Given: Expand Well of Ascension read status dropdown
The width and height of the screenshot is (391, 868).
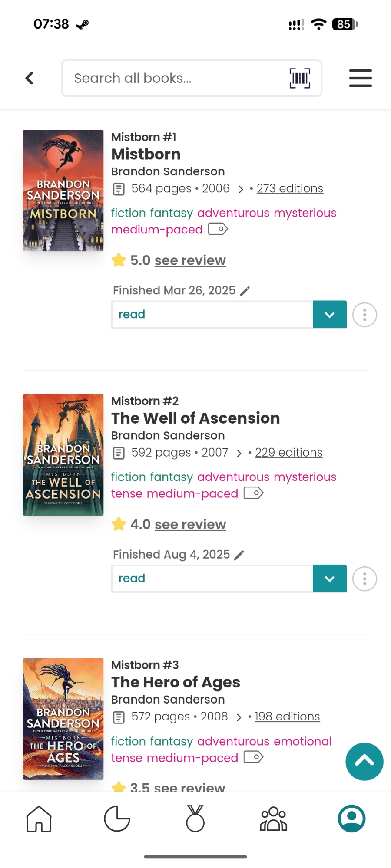Looking at the screenshot, I should point(329,578).
